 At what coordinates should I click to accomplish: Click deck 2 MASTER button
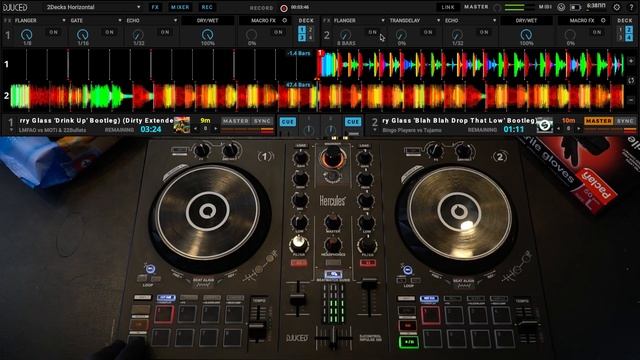pos(599,121)
